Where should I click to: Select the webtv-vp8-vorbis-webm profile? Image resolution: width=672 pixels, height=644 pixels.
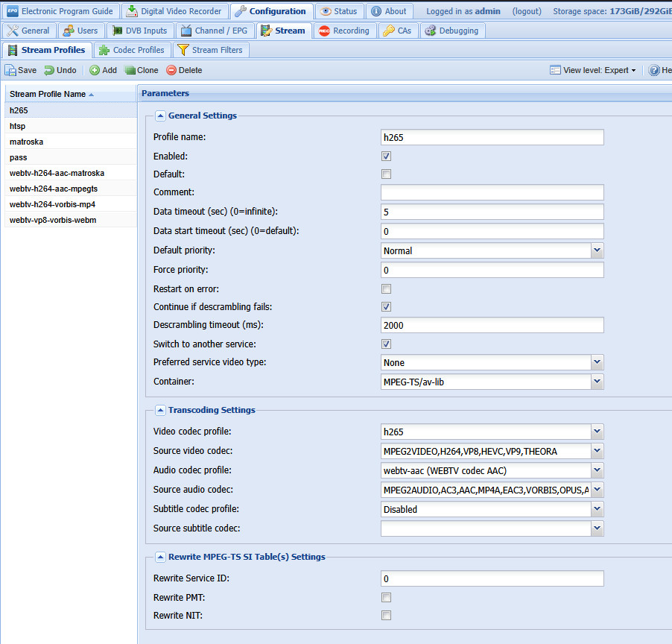[x=53, y=220]
